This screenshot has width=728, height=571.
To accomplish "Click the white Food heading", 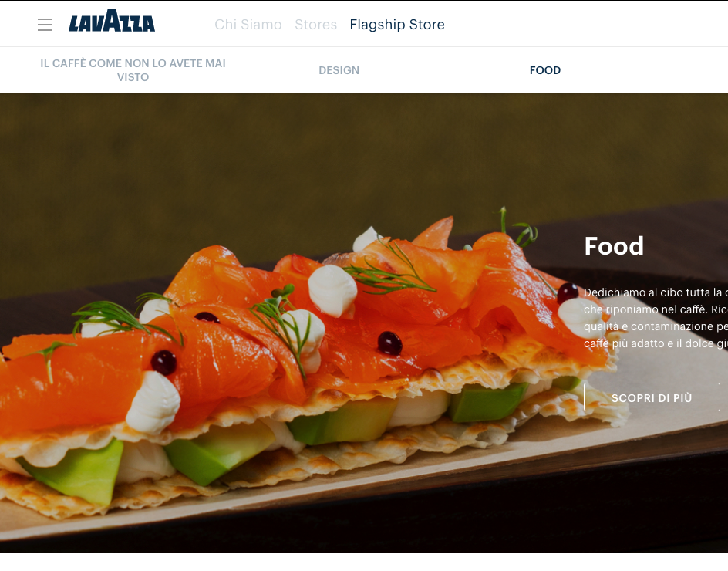I will [x=614, y=246].
